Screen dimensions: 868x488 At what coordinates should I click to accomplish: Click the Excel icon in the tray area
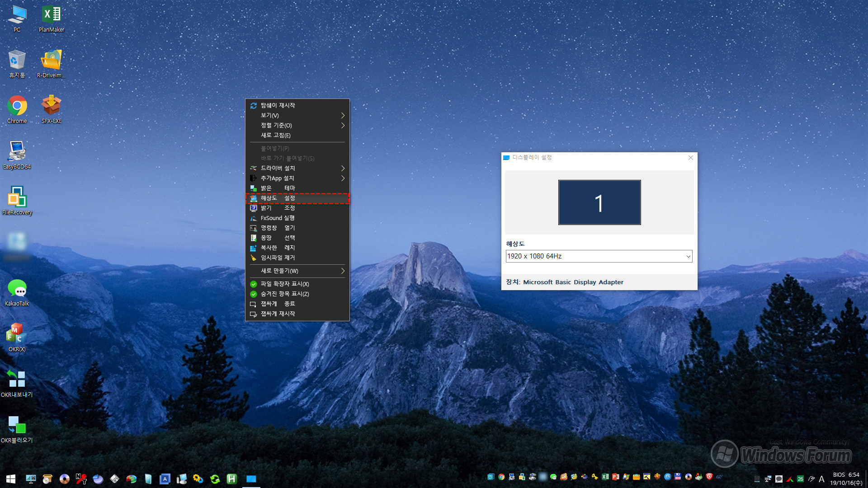[605, 477]
